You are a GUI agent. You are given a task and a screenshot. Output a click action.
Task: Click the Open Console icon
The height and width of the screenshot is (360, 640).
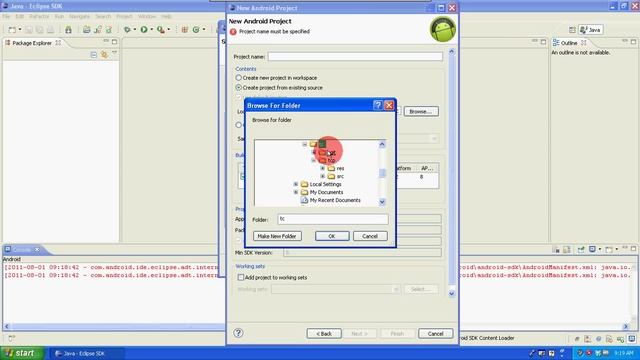click(x=609, y=249)
